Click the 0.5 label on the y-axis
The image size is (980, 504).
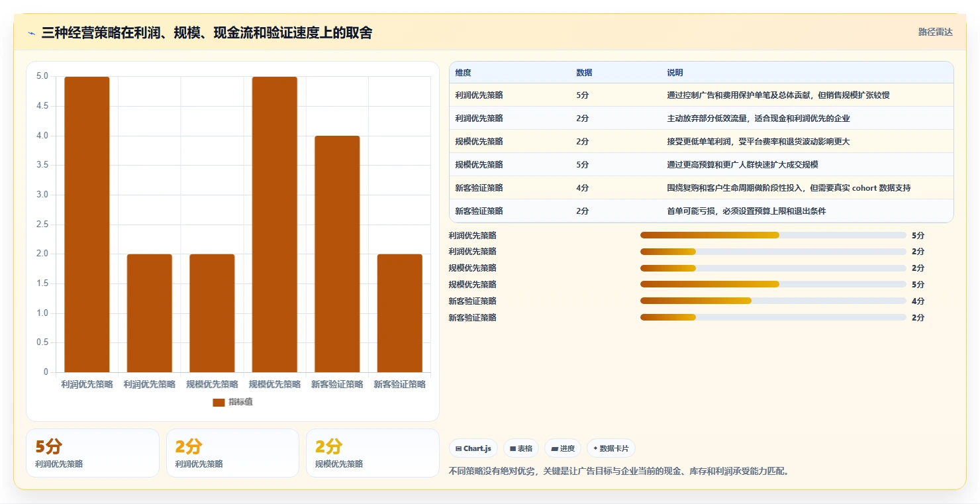42,342
